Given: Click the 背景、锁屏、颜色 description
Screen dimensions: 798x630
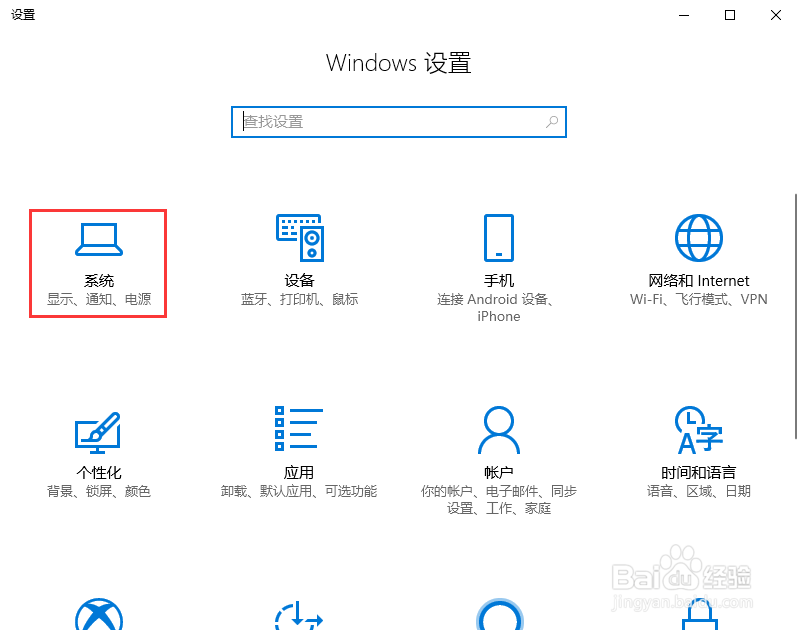Looking at the screenshot, I should tap(99, 491).
